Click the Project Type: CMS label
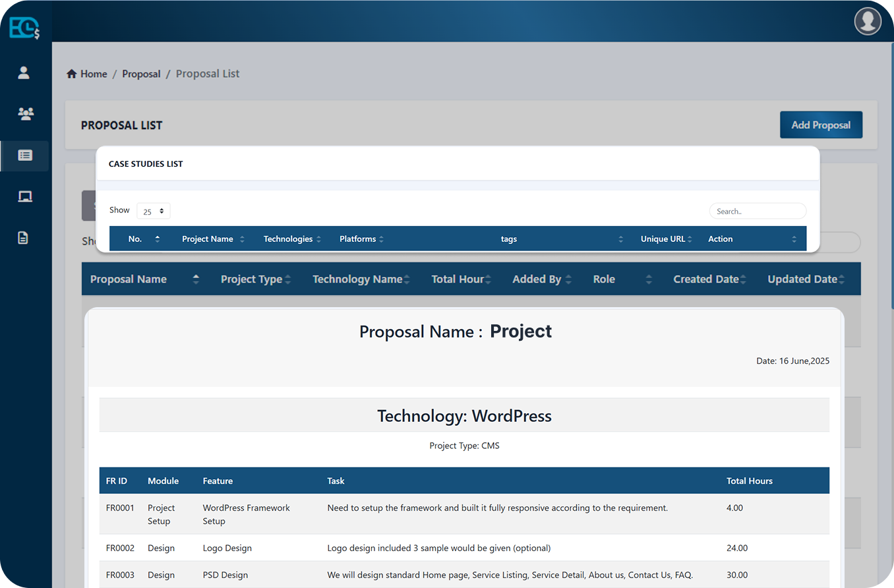 coord(464,446)
